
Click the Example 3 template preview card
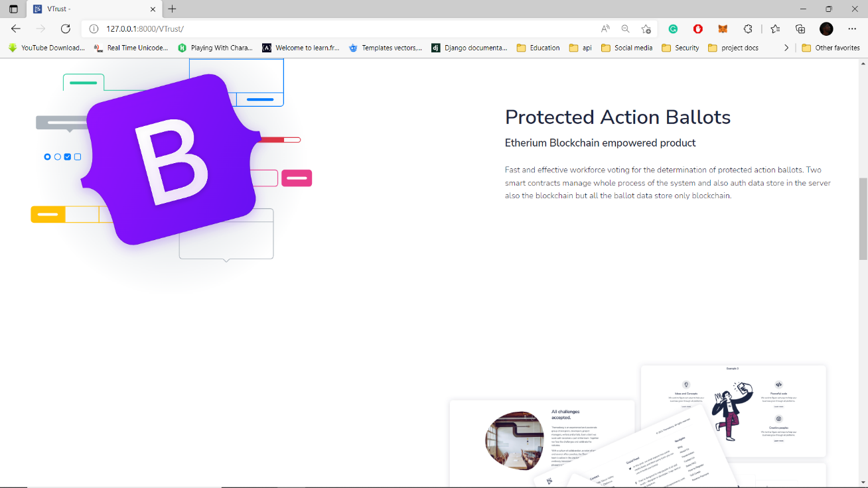coord(733,410)
